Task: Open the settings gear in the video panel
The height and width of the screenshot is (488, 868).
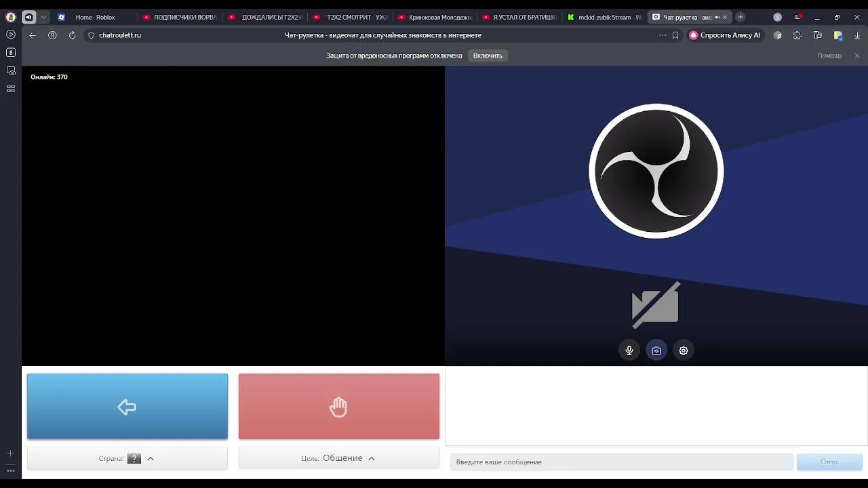Action: pos(684,350)
